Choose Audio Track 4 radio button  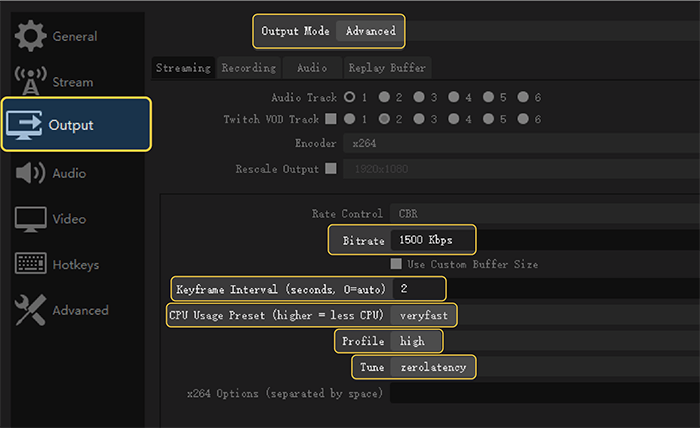point(453,98)
